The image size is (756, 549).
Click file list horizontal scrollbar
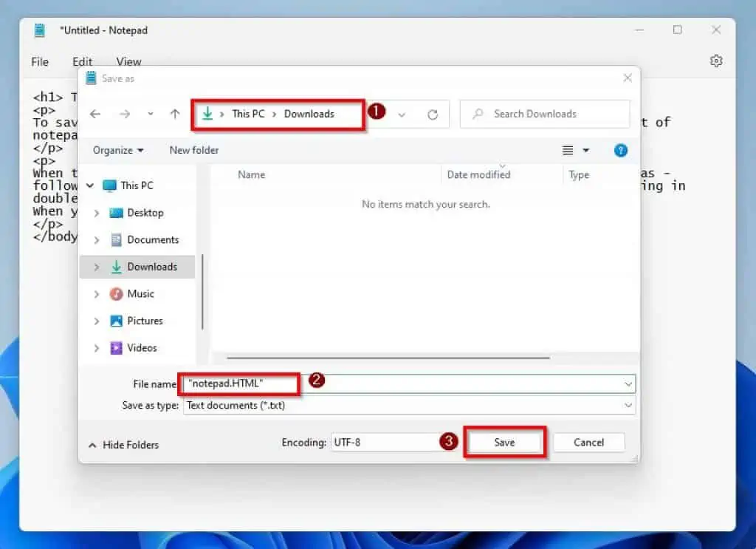pyautogui.click(x=388, y=358)
